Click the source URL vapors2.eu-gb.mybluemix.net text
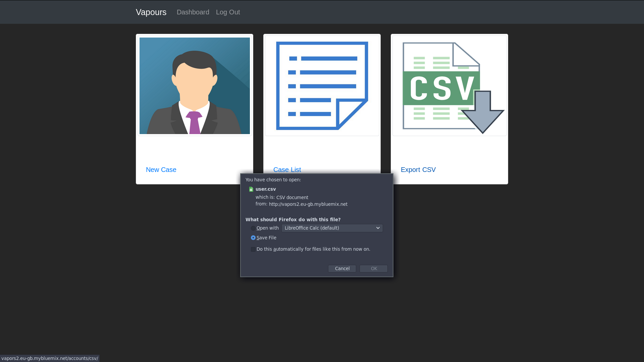This screenshot has height=362, width=644. click(x=308, y=204)
